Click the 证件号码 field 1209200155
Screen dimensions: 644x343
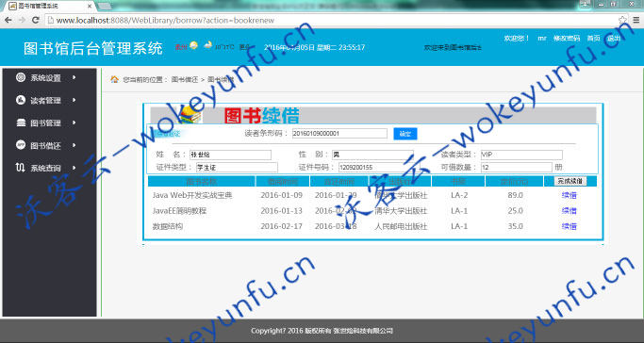379,168
